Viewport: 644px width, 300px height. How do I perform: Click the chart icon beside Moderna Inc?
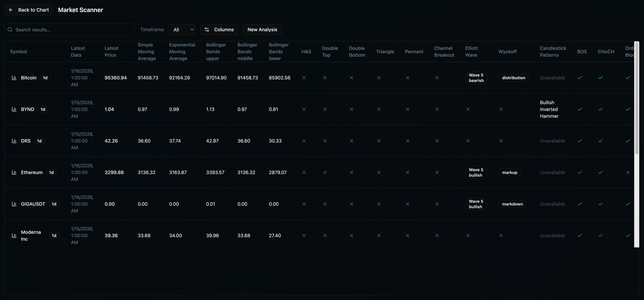(14, 236)
